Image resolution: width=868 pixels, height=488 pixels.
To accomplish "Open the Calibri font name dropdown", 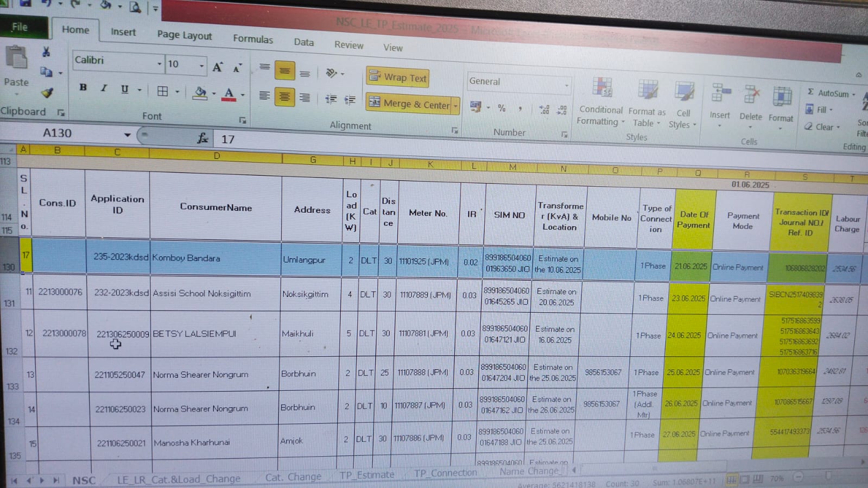I will (159, 64).
